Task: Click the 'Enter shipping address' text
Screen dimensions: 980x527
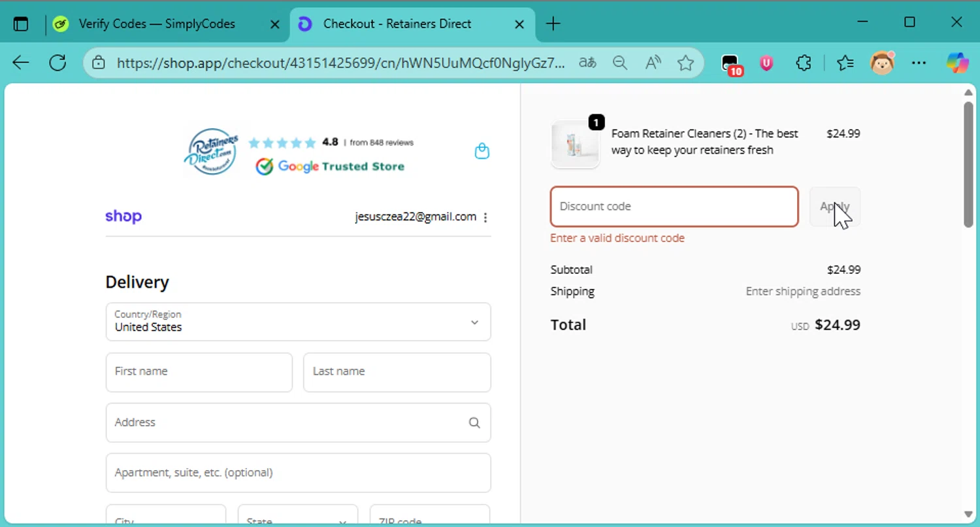Action: coord(803,292)
